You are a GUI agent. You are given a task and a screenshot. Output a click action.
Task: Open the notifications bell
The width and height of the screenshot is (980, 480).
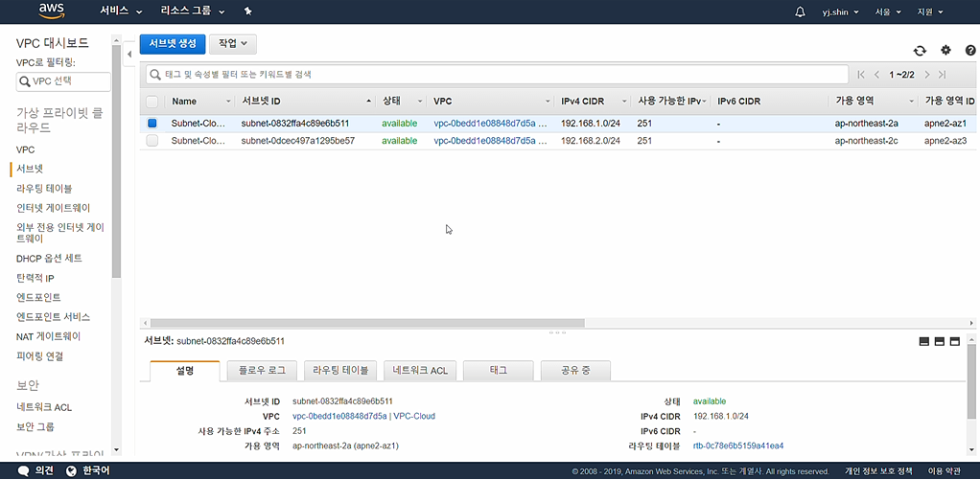point(800,11)
